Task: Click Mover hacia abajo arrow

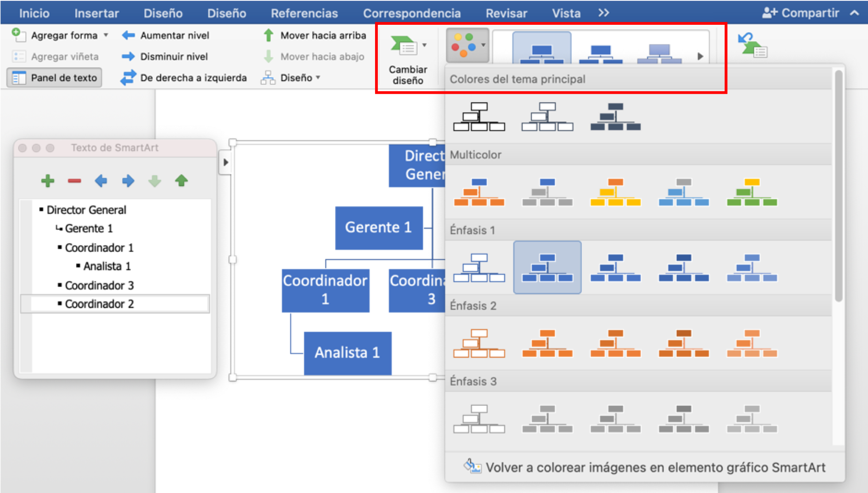Action: pyautogui.click(x=268, y=56)
